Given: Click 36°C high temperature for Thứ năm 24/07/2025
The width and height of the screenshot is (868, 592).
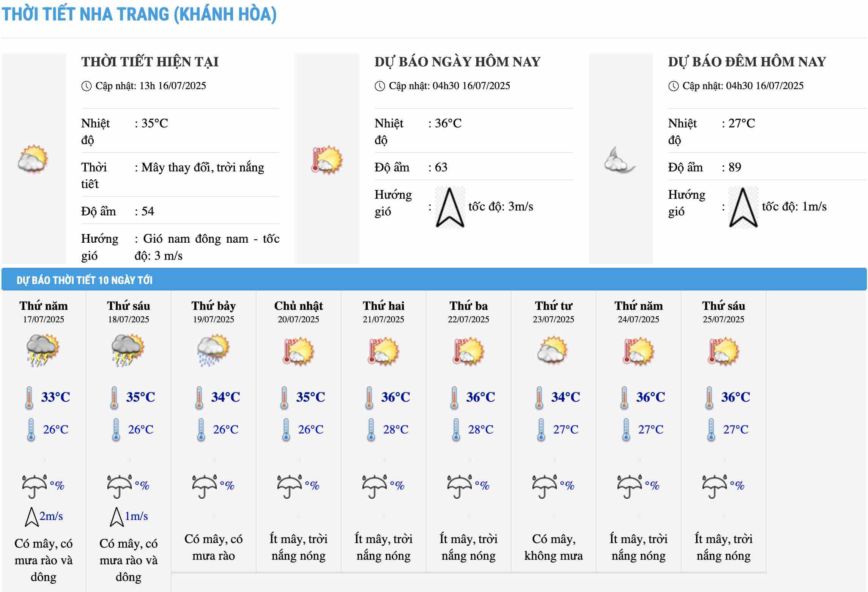Looking at the screenshot, I should click(650, 397).
